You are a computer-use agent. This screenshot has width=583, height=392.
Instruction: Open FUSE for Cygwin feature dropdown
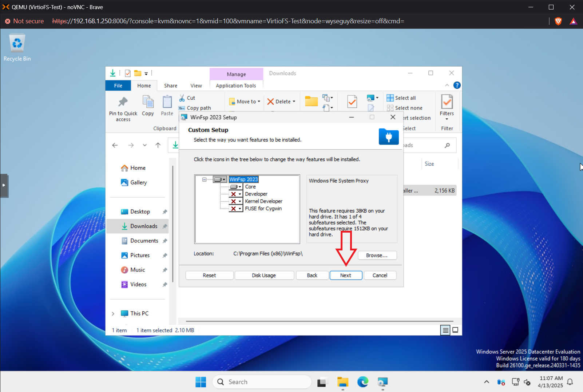pos(236,209)
